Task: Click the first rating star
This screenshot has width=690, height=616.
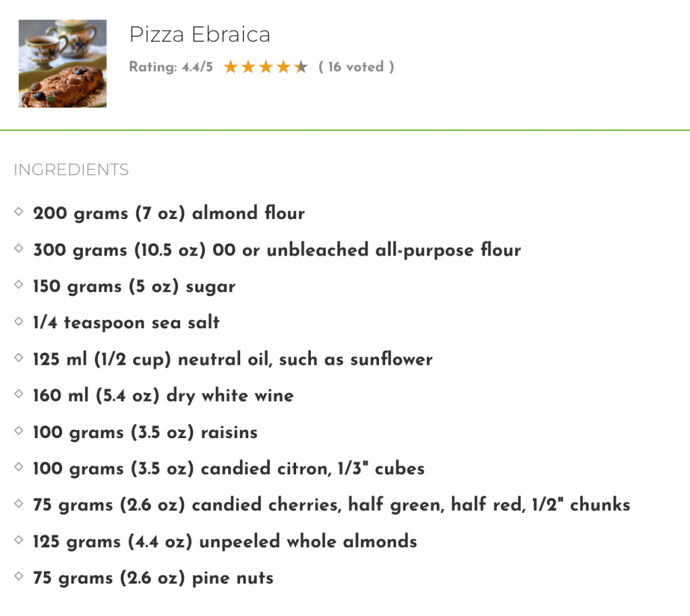Action: 231,67
